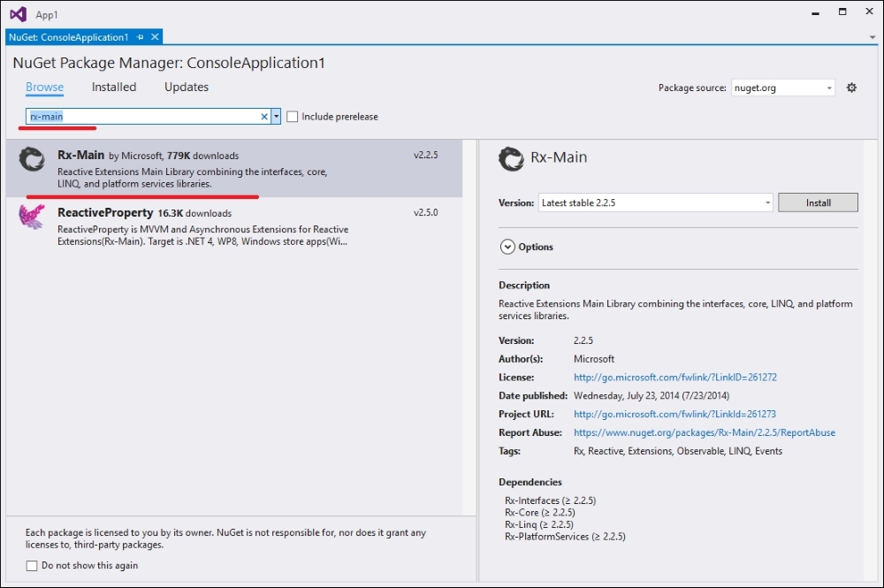Open the Package source dropdown

(x=783, y=88)
